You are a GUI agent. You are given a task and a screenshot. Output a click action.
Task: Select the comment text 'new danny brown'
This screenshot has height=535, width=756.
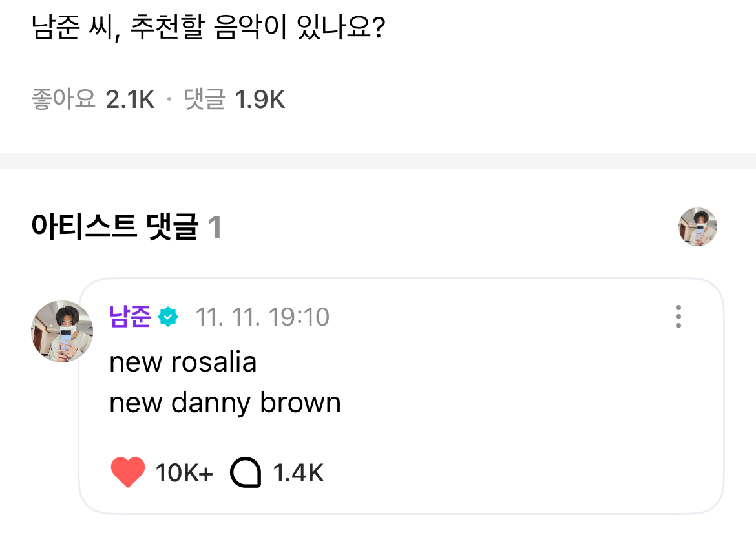point(225,403)
